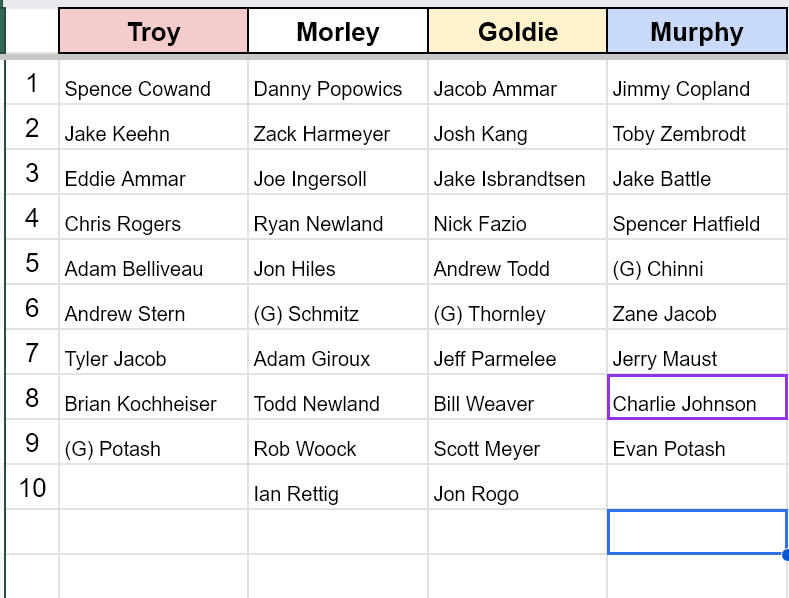This screenshot has width=789, height=598.
Task: Click the Evan Potash cell
Action: [x=697, y=442]
